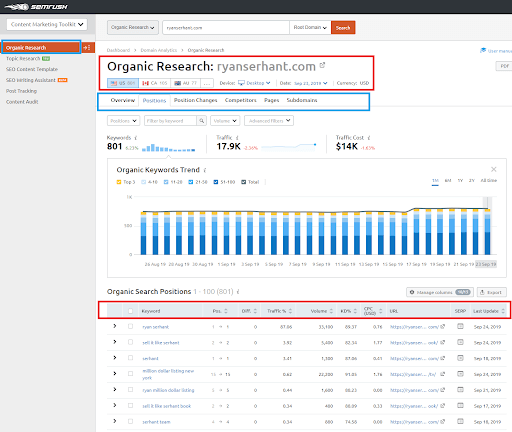Open the Domain Analytics breadcrumb link

(x=159, y=50)
